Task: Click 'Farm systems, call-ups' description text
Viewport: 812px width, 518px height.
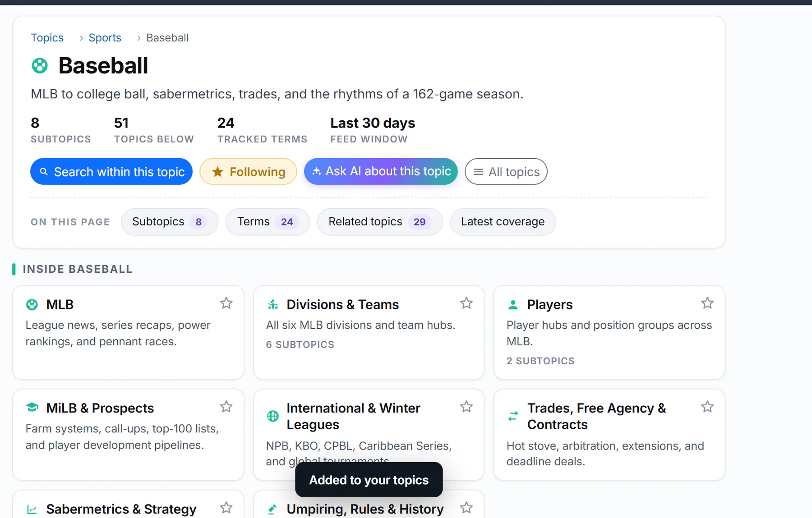Action: (122, 437)
